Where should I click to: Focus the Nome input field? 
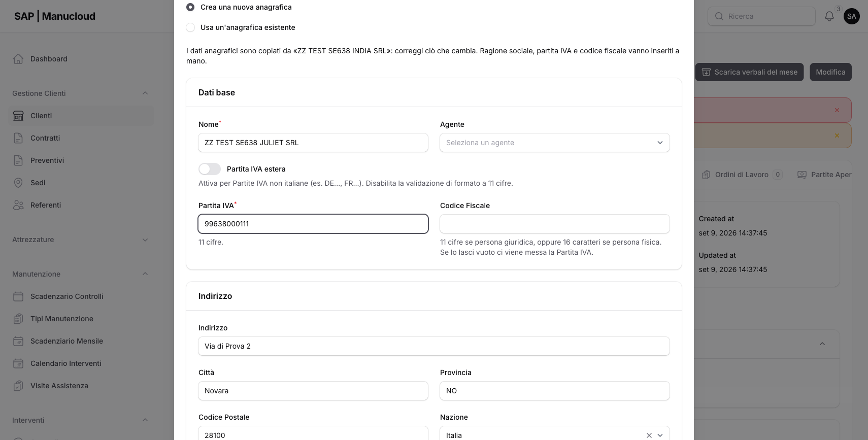[313, 143]
